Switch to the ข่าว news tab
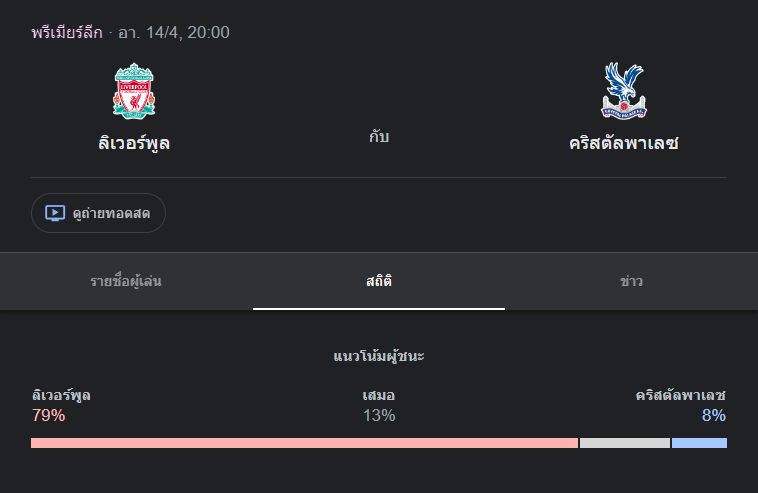Viewport: 758px width, 493px height. point(631,281)
